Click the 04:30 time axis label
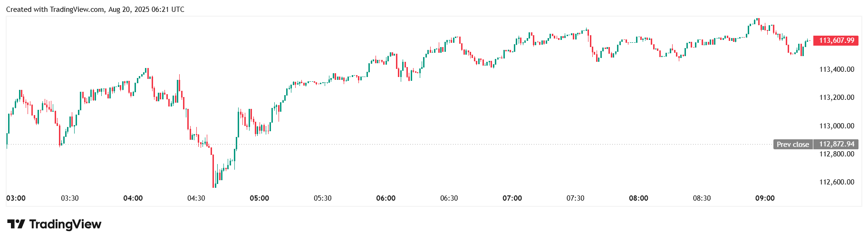The width and height of the screenshot is (868, 242). [x=196, y=198]
